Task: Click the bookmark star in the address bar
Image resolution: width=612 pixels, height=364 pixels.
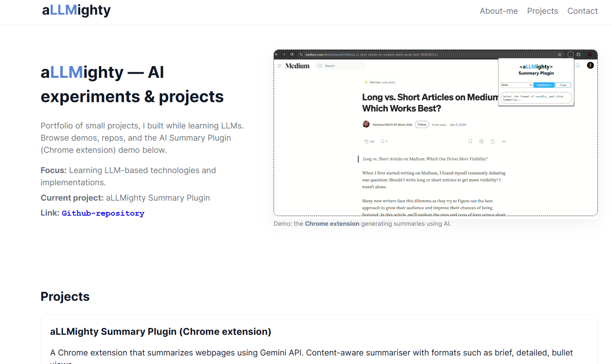Action: click(x=560, y=54)
